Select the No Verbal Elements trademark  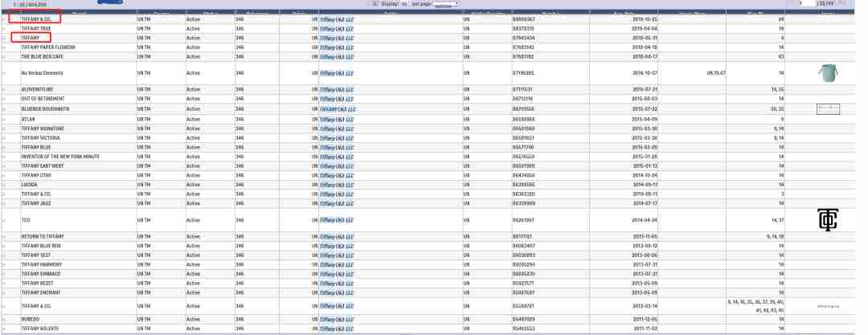pyautogui.click(x=42, y=73)
